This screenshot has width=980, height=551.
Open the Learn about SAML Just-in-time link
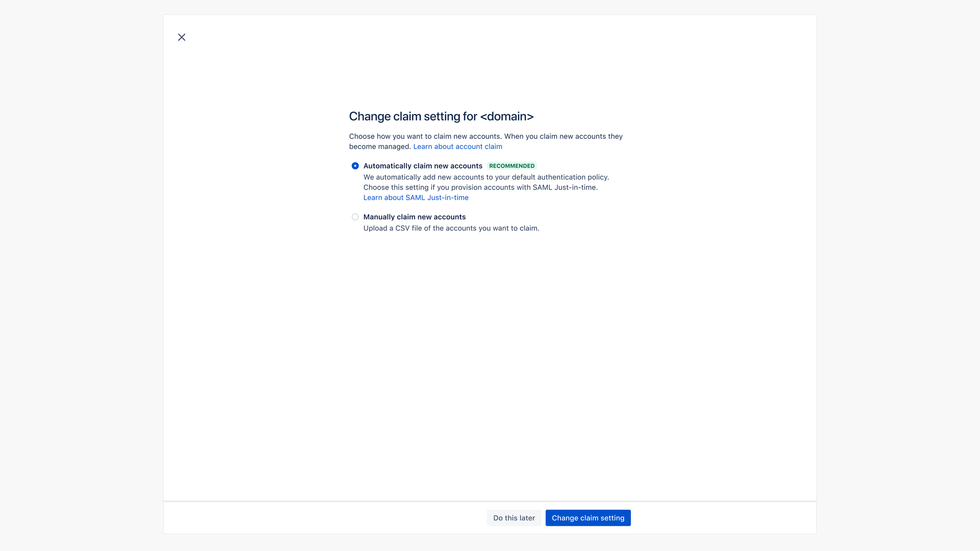coord(416,198)
